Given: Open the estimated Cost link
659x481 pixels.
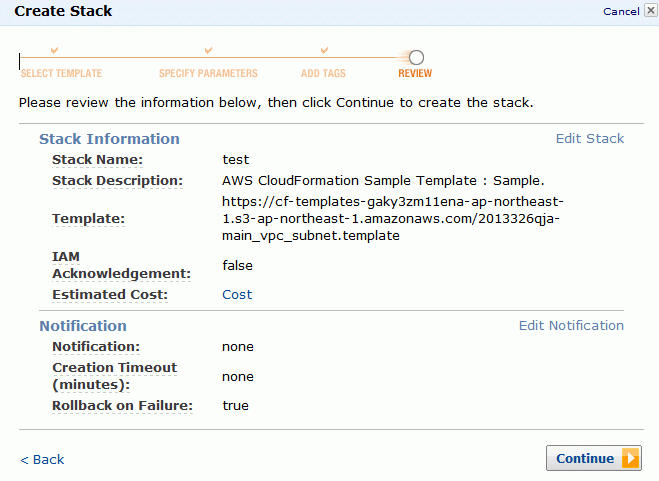Looking at the screenshot, I should click(x=237, y=294).
